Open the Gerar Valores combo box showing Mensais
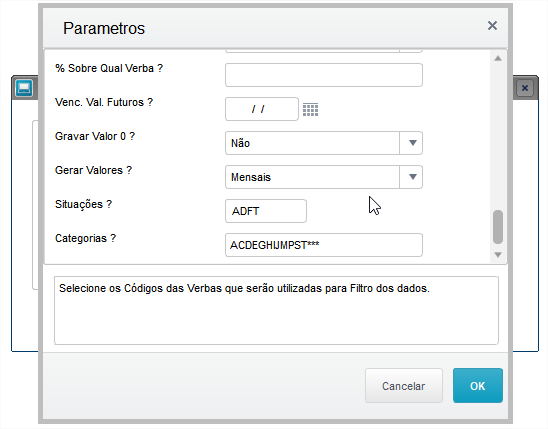This screenshot has width=548, height=429. pyautogui.click(x=324, y=177)
